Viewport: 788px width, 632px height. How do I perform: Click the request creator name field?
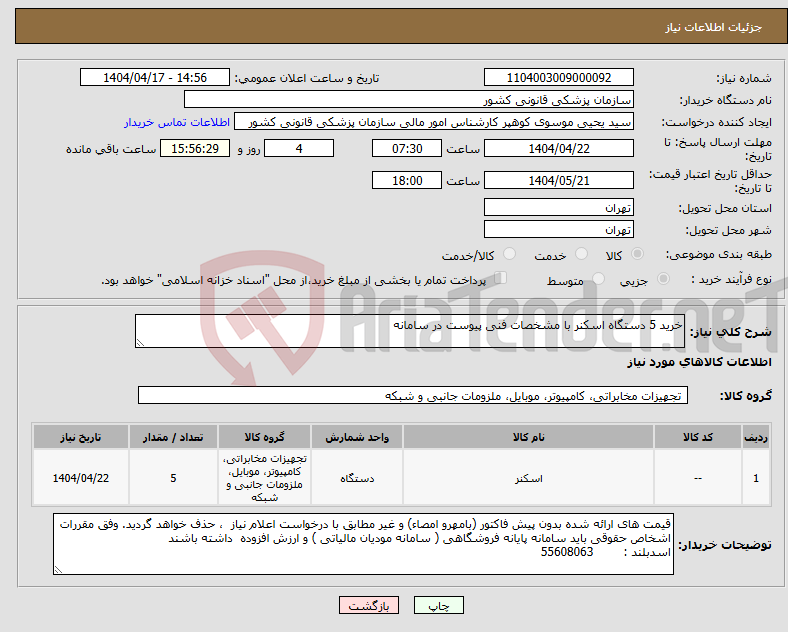click(x=434, y=122)
